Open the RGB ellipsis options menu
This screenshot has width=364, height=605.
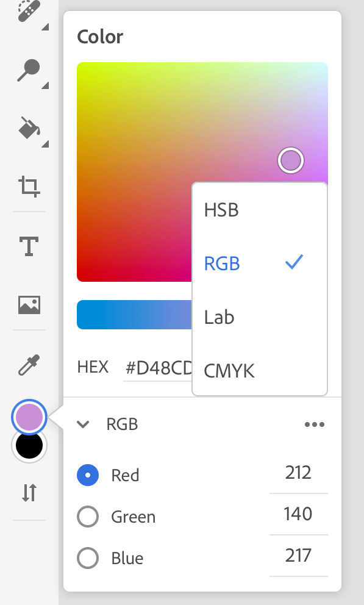pyautogui.click(x=315, y=424)
